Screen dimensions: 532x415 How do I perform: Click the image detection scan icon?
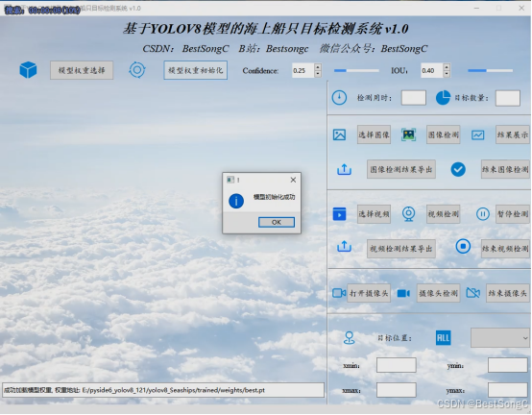click(x=408, y=134)
